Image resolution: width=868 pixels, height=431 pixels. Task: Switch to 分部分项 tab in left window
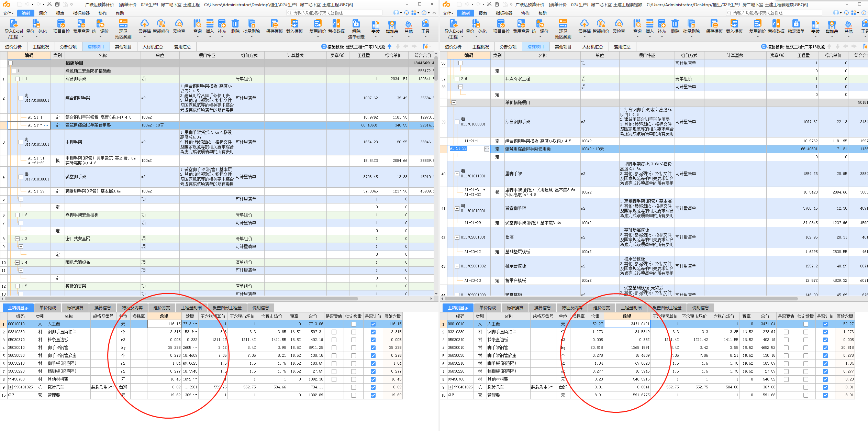pyautogui.click(x=68, y=47)
